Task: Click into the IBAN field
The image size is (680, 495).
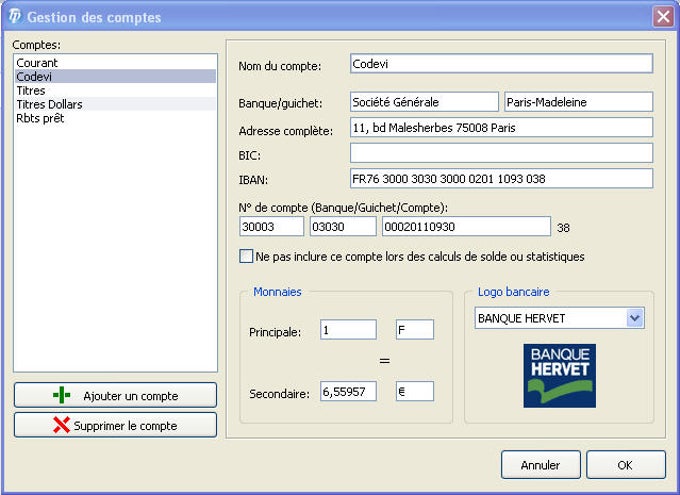Action: [501, 179]
